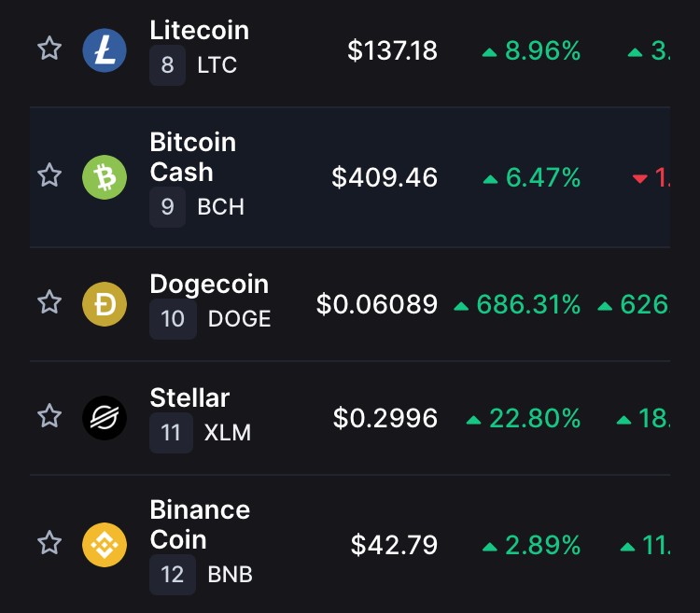The width and height of the screenshot is (700, 613).
Task: Open the Bitcoin Cash name link
Action: pyautogui.click(x=193, y=157)
